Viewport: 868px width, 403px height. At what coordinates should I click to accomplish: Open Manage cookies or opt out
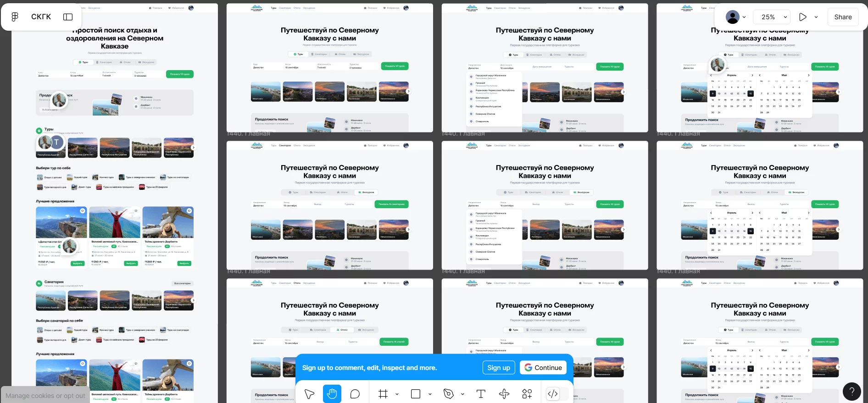(45, 396)
